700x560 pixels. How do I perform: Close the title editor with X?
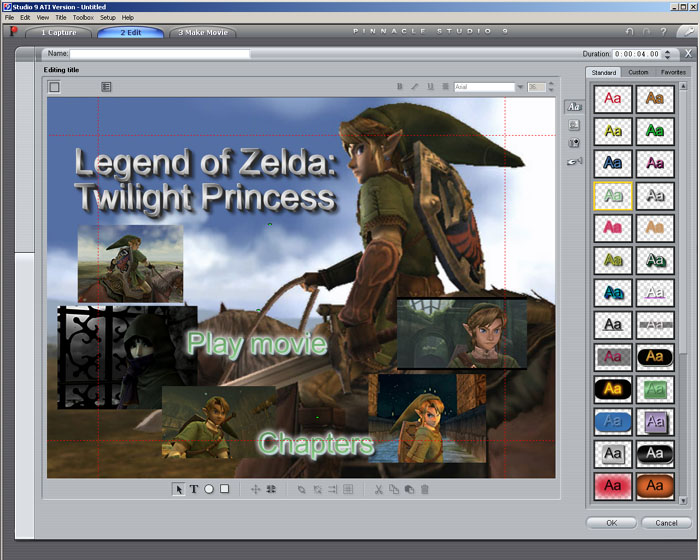pos(688,54)
